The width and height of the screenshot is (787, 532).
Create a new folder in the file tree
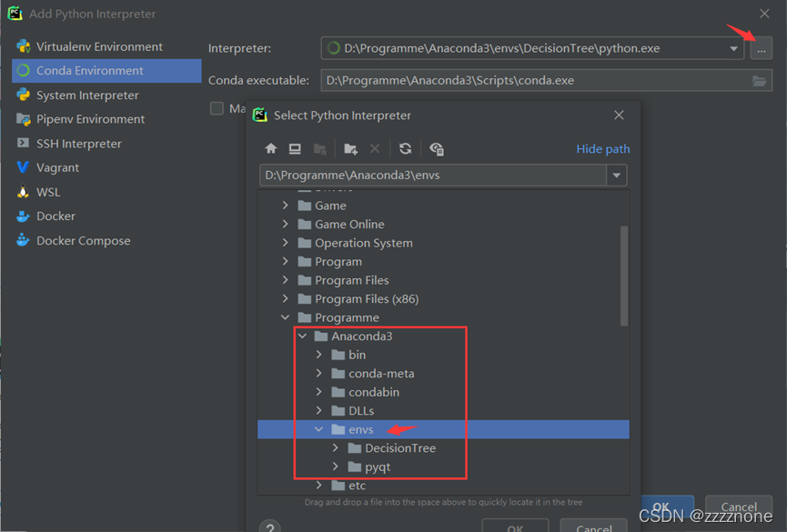click(x=350, y=148)
